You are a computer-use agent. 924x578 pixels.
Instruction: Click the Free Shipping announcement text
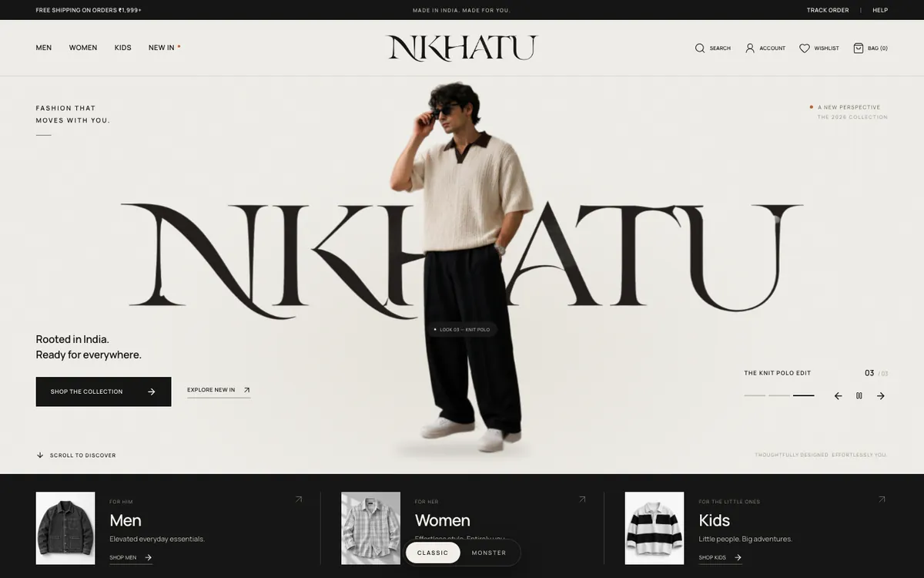click(x=89, y=10)
